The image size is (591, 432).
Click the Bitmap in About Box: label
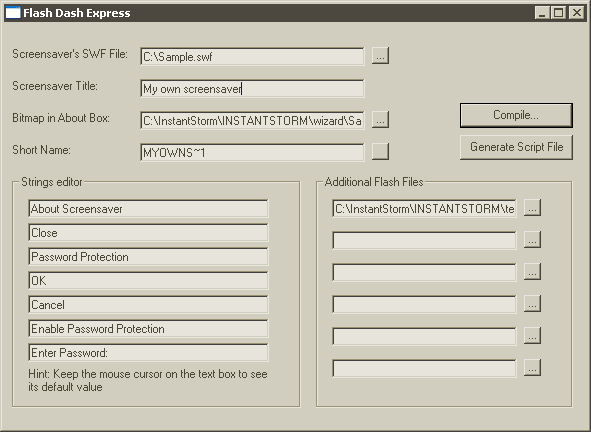click(x=61, y=118)
